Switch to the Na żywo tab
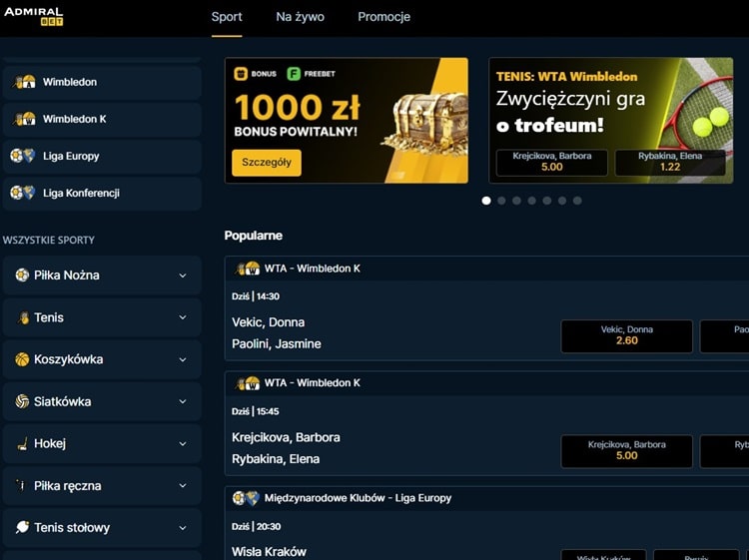 click(300, 17)
